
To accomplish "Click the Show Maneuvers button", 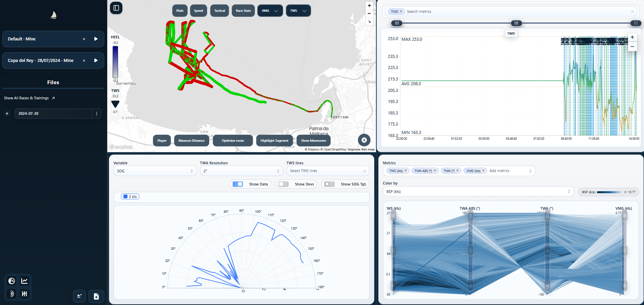I will pyautogui.click(x=313, y=141).
